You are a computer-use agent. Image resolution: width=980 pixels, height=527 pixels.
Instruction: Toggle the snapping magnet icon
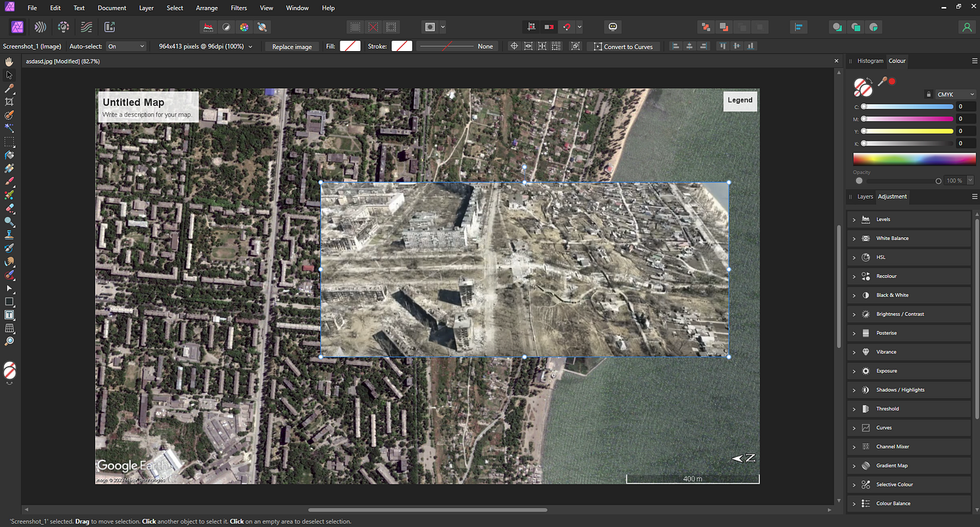point(567,27)
